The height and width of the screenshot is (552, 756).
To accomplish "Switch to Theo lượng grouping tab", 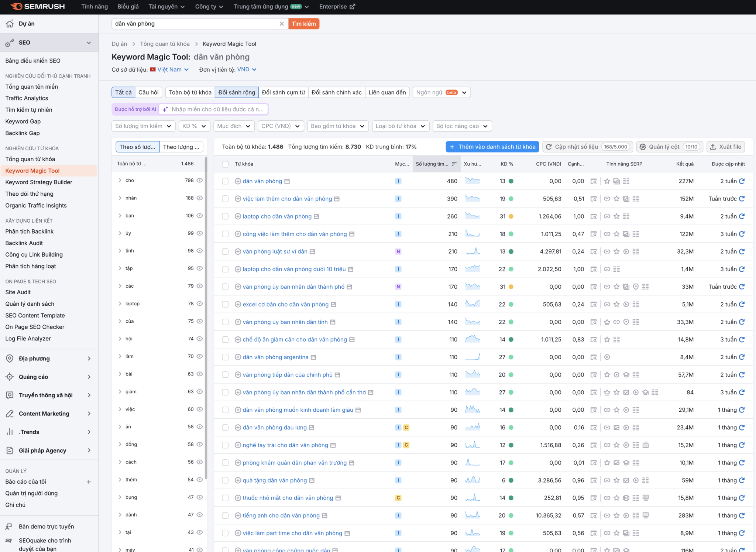I will click(181, 147).
